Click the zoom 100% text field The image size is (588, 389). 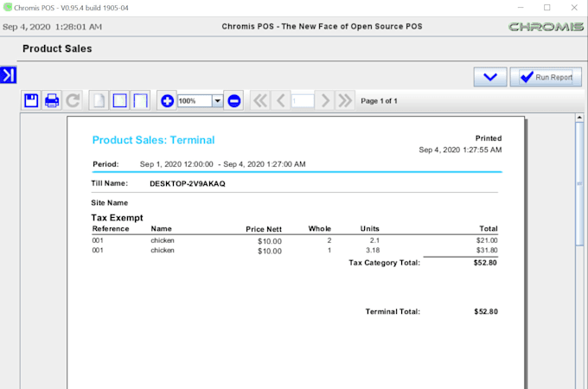[195, 101]
